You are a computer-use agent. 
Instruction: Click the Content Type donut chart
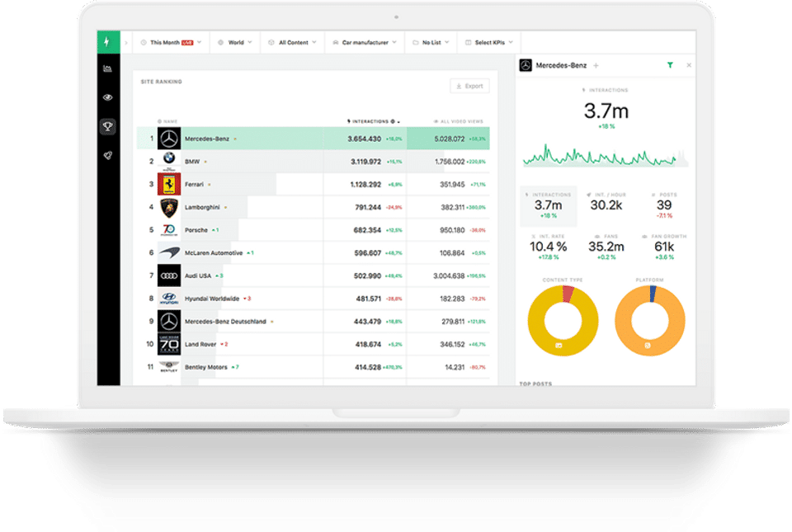coord(563,321)
